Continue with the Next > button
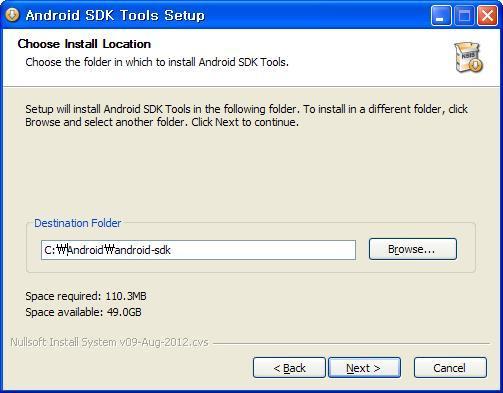 click(x=365, y=368)
